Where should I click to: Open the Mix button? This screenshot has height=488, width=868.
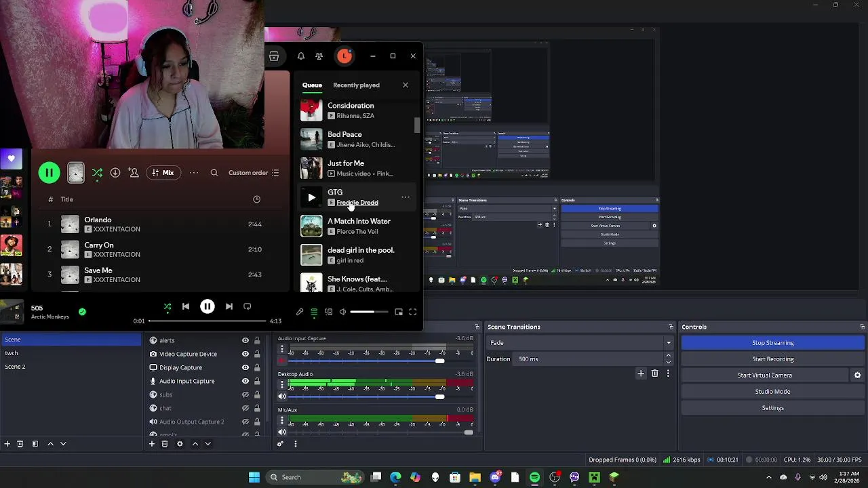tap(163, 173)
